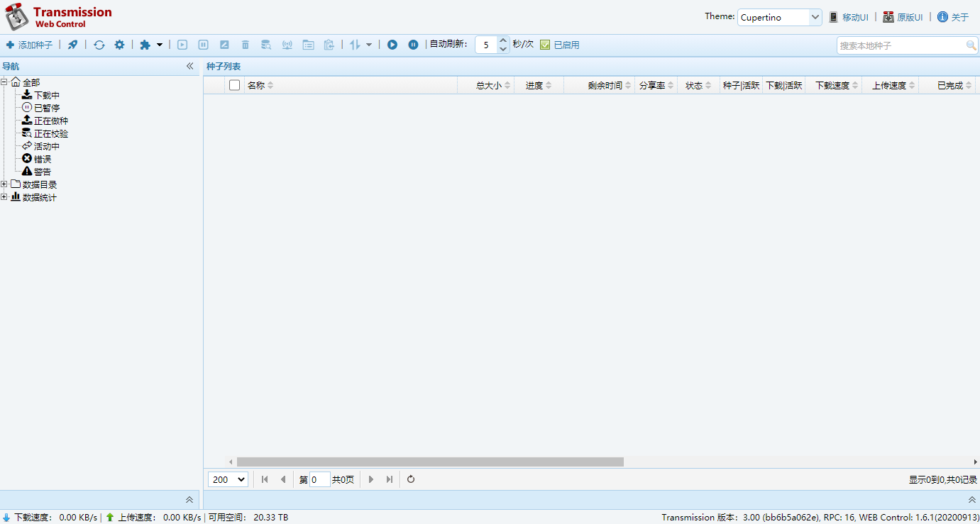Open the puzzle-piece plugin dropdown
This screenshot has width=980, height=524.
click(151, 45)
